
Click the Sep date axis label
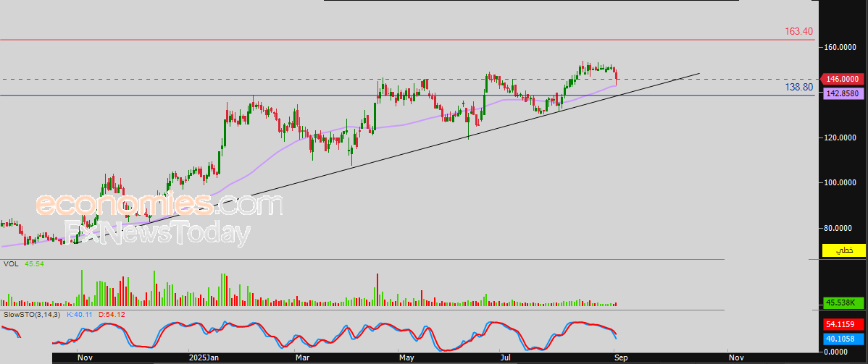click(x=619, y=358)
